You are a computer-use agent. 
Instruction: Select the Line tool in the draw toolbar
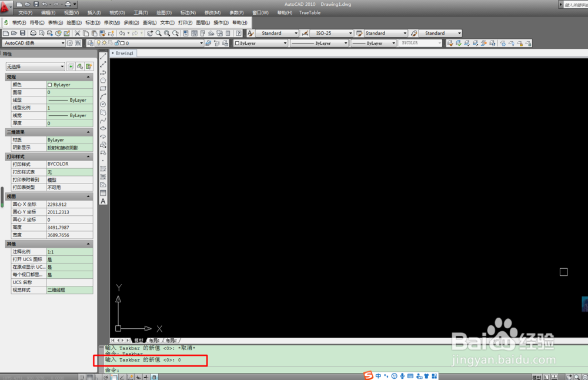pos(103,56)
